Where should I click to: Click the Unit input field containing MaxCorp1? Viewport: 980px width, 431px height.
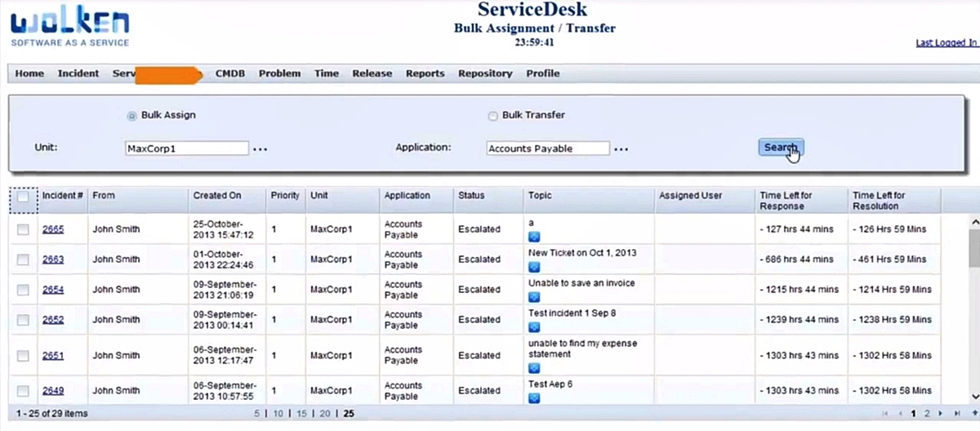(x=186, y=149)
